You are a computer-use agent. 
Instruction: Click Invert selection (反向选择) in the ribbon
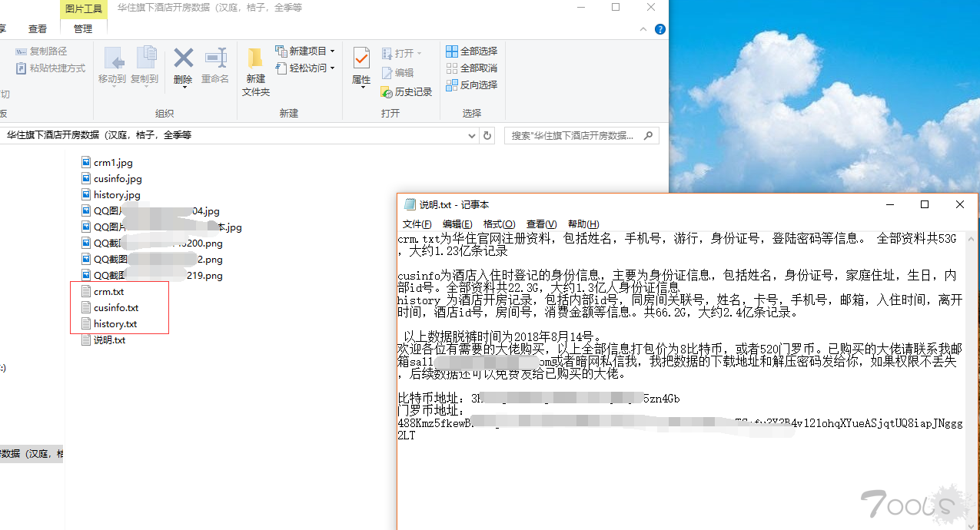[x=472, y=85]
